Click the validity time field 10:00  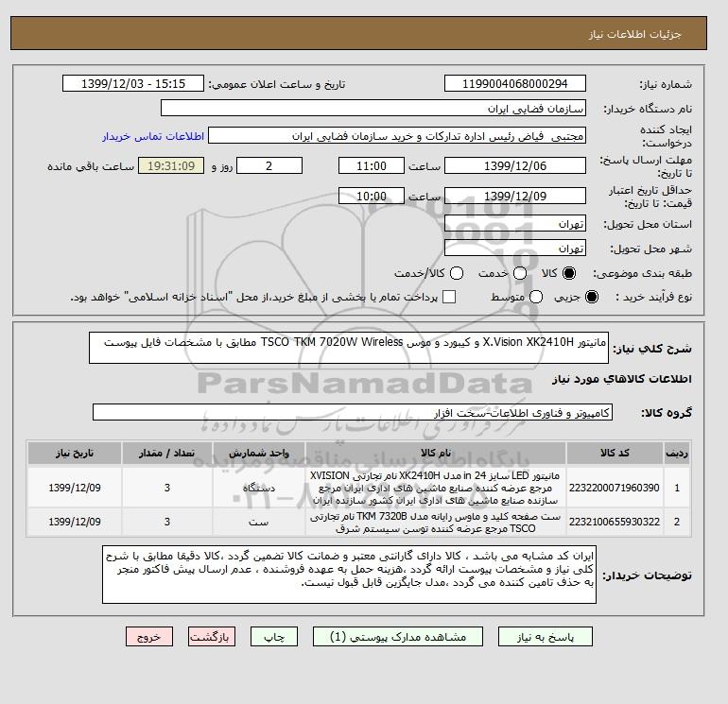372,196
